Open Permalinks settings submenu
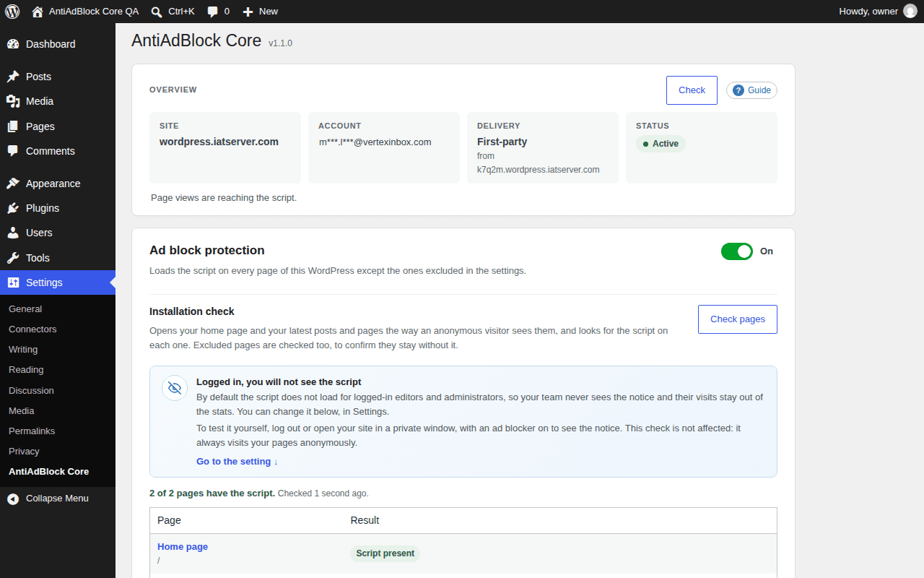Viewport: 924px width, 578px height. pos(32,431)
